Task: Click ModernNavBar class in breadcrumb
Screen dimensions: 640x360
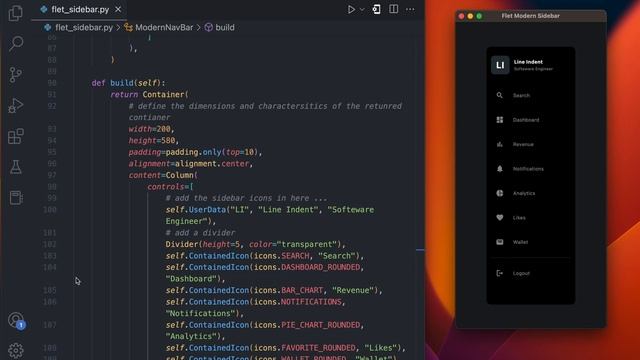Action: [x=164, y=27]
